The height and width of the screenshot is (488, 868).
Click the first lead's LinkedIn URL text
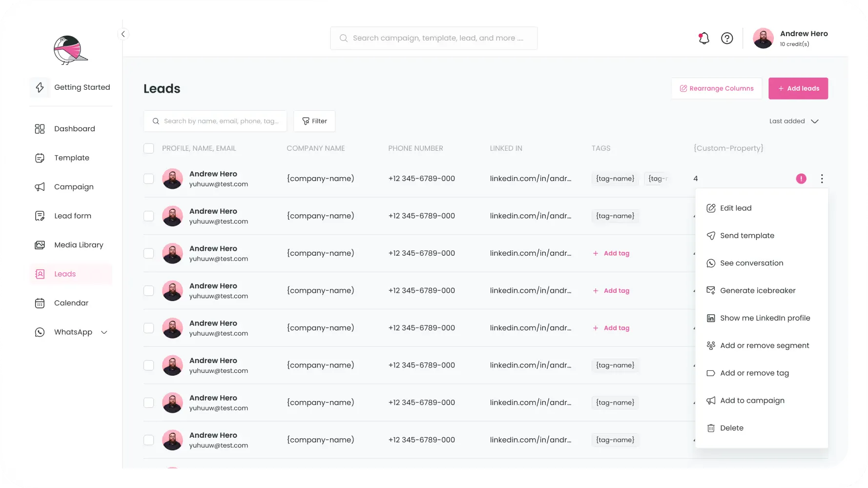click(x=531, y=179)
